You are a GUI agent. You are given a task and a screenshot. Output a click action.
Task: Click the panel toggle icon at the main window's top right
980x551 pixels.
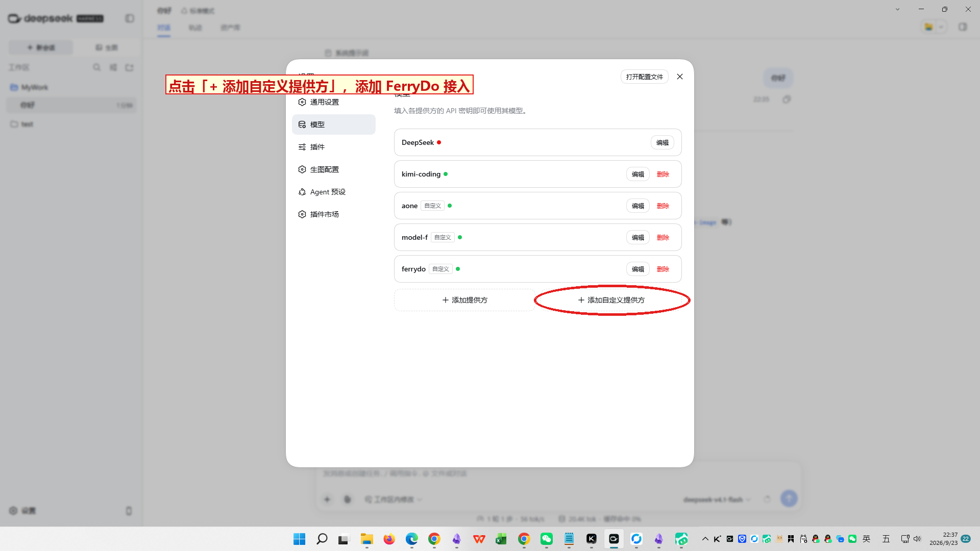tap(963, 27)
